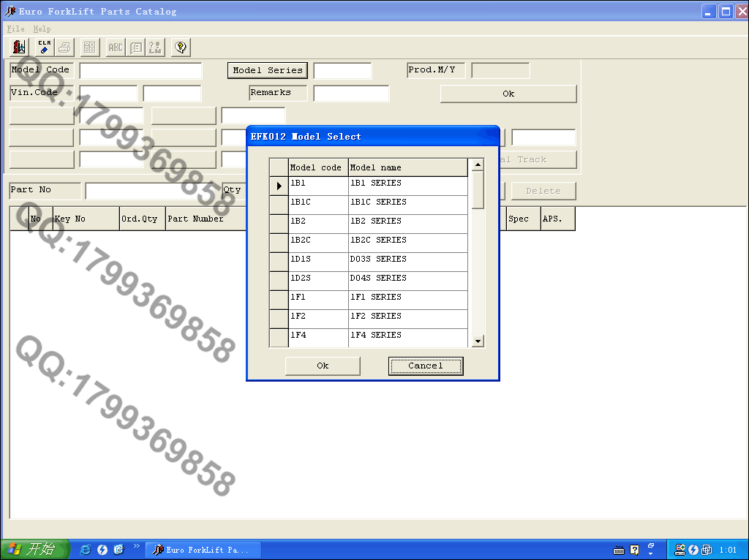Click the printer icon in toolbar
The width and height of the screenshot is (749, 560).
64,48
